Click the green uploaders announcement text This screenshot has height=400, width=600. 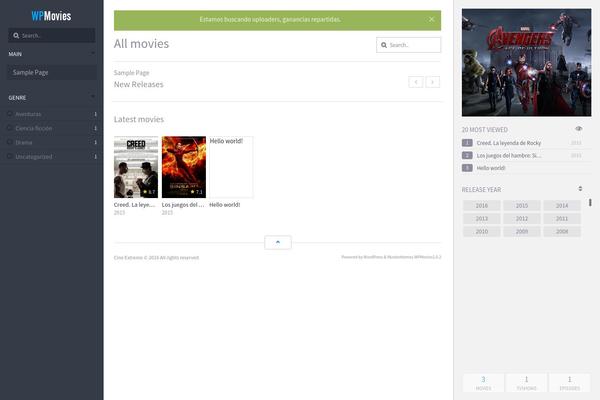click(270, 20)
